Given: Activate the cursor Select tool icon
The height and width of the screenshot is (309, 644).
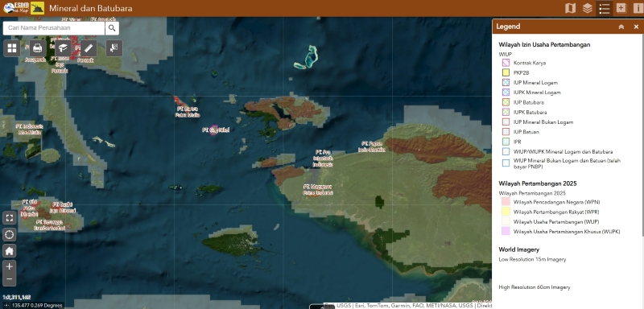Looking at the screenshot, I should (x=114, y=48).
